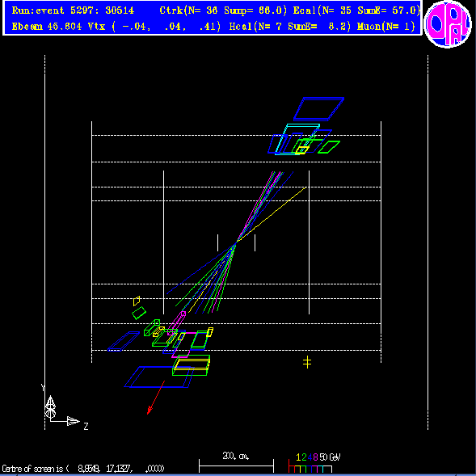Click the cyan calorimeter box in upper cluster
The image size is (476, 476).
pyautogui.click(x=297, y=139)
